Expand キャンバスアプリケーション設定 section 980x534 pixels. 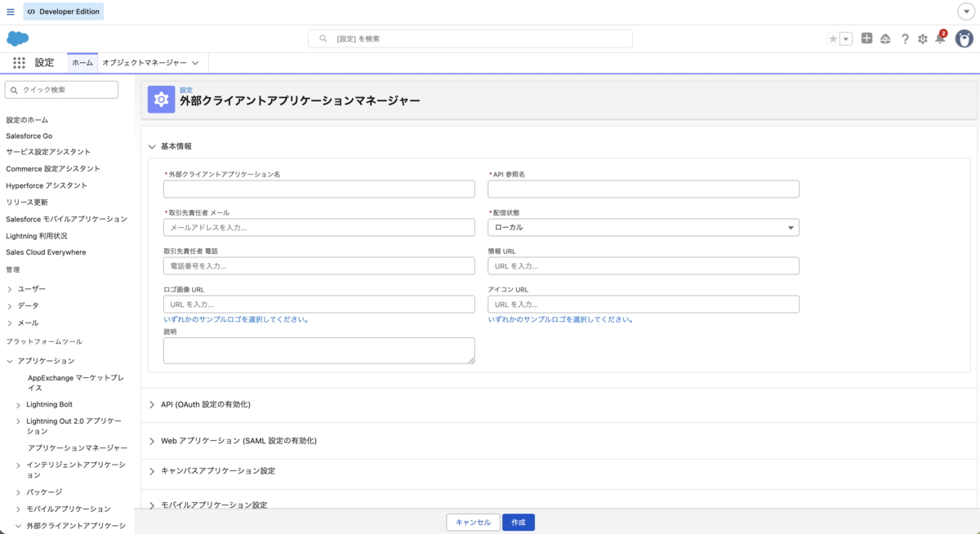152,471
